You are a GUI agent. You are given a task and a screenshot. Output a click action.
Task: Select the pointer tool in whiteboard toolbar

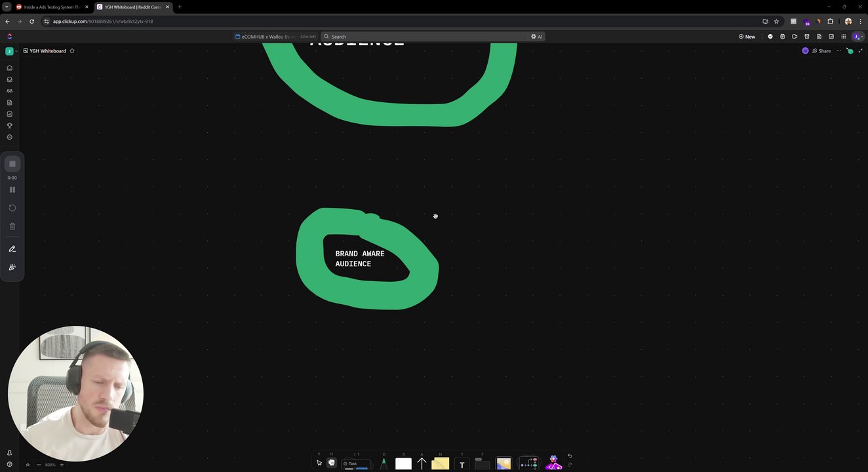coord(319,463)
